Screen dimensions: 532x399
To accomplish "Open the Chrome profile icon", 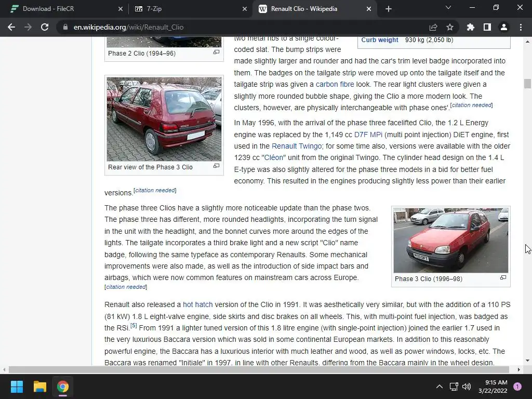I will (504, 27).
